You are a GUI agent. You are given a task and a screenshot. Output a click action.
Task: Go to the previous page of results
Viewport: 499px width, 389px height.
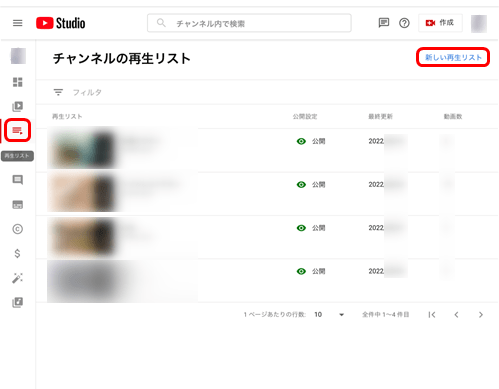(456, 315)
